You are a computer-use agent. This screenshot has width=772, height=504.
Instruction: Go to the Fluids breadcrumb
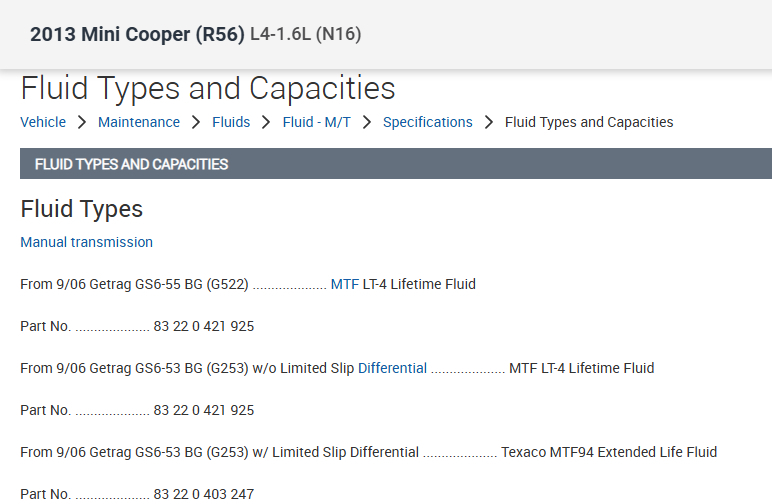click(x=231, y=122)
